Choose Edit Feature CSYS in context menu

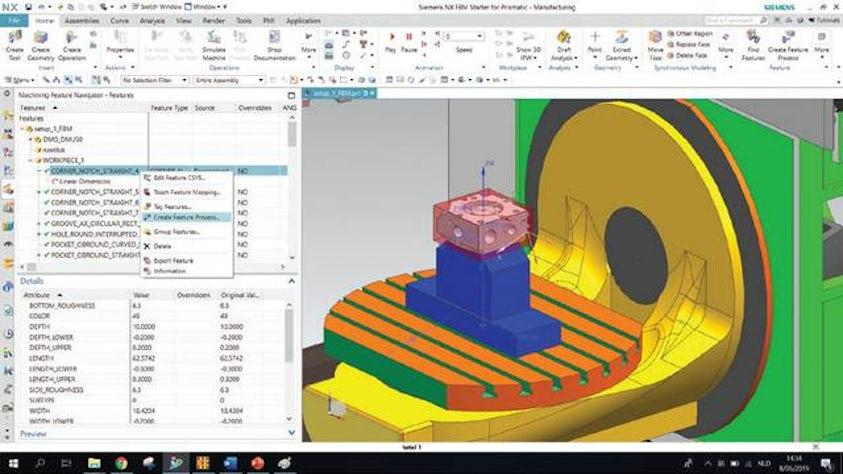(x=187, y=178)
